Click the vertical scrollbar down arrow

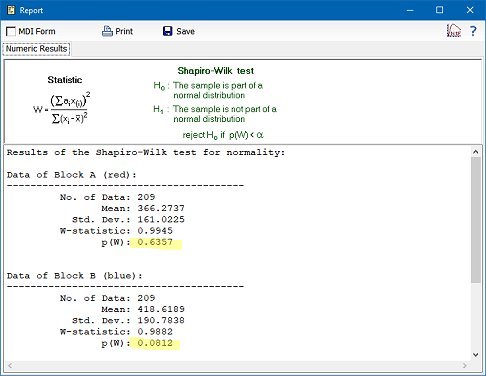(x=476, y=355)
